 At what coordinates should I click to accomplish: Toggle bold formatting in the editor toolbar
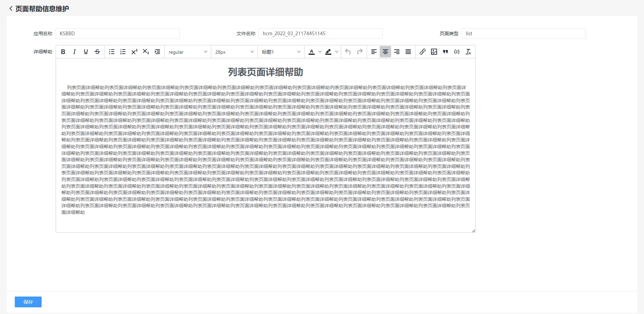63,52
